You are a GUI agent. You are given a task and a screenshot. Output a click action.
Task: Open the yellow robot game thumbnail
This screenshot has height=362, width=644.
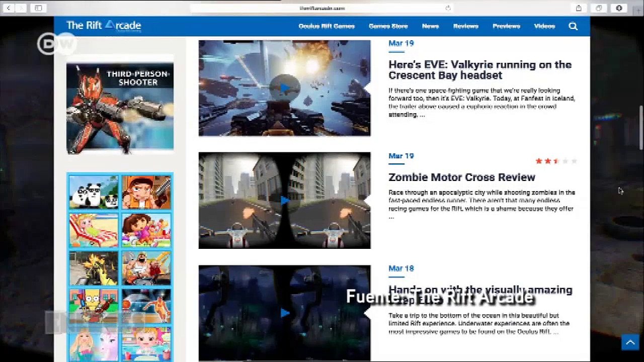pos(94,268)
